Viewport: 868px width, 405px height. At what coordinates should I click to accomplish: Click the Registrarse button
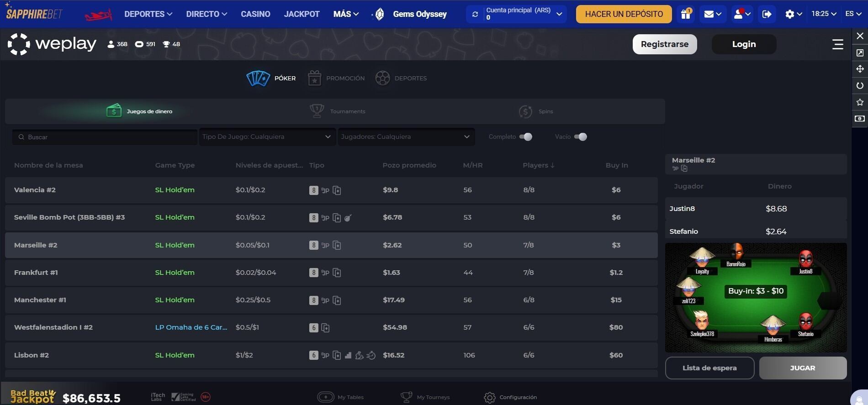tap(665, 44)
